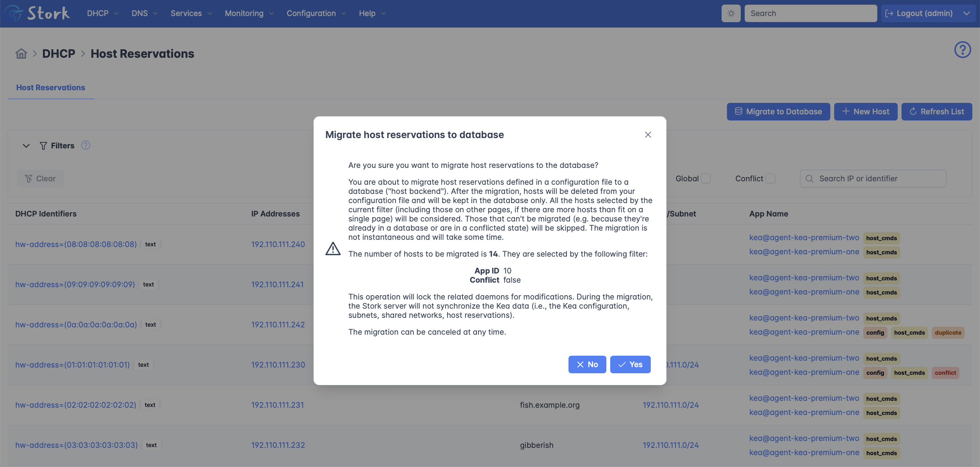Click the filter funnel icon beside Filters

click(x=43, y=146)
